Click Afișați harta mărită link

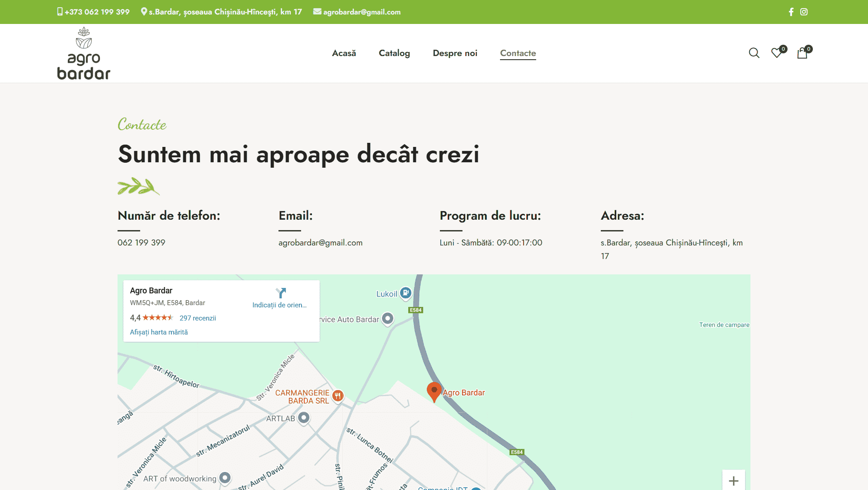tap(159, 332)
